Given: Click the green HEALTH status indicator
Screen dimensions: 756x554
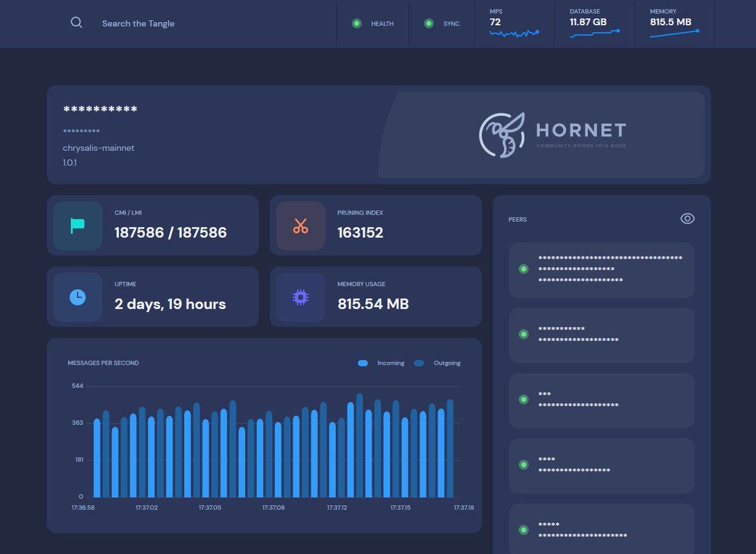Looking at the screenshot, I should click(357, 23).
